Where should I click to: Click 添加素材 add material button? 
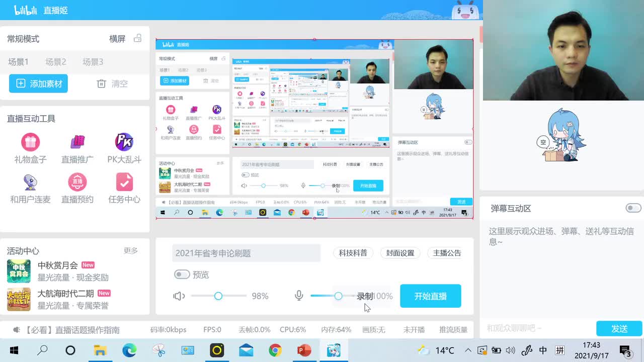38,83
